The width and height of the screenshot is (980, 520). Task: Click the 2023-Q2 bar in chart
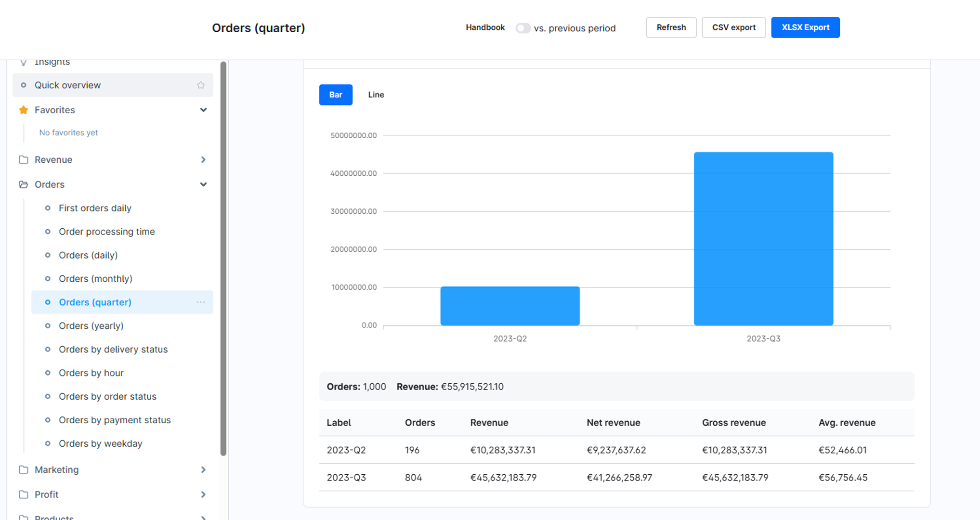coord(510,306)
